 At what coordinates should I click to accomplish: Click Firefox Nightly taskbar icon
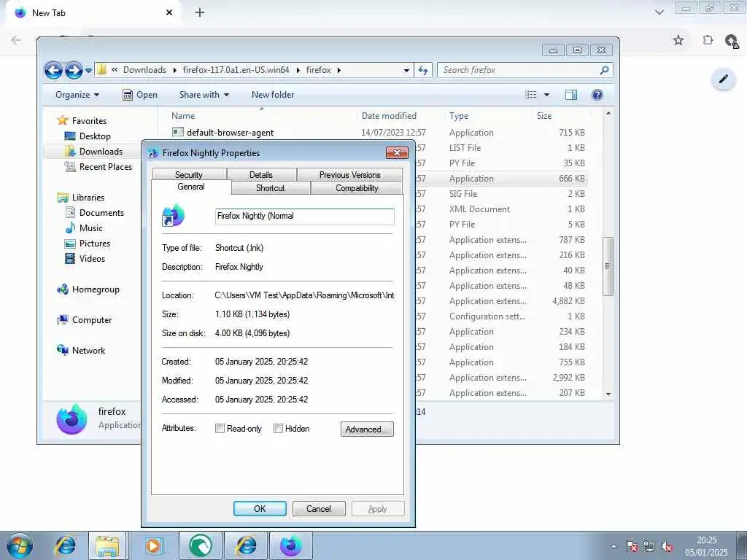291,545
